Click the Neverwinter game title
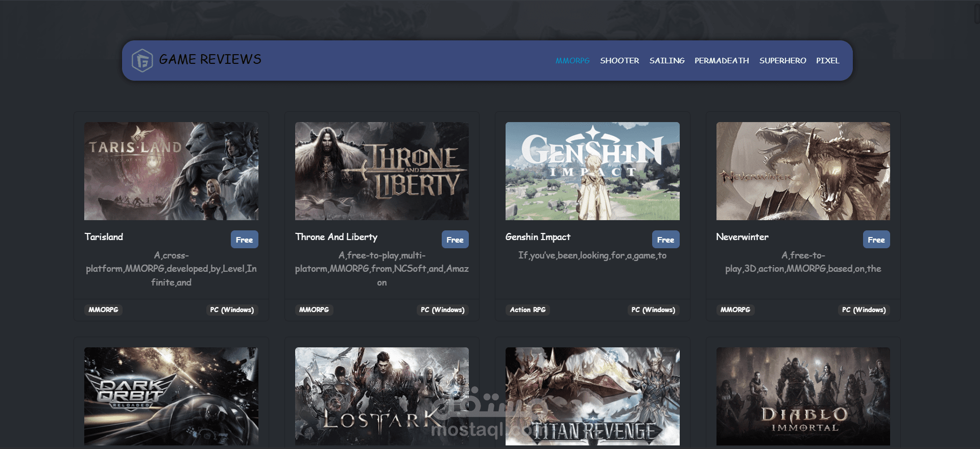 click(742, 237)
